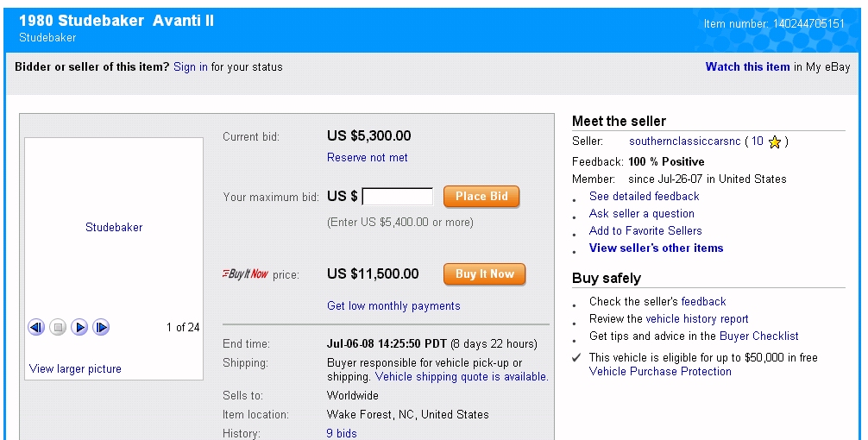Click Watch this item link
The height and width of the screenshot is (440, 868).
coord(747,67)
